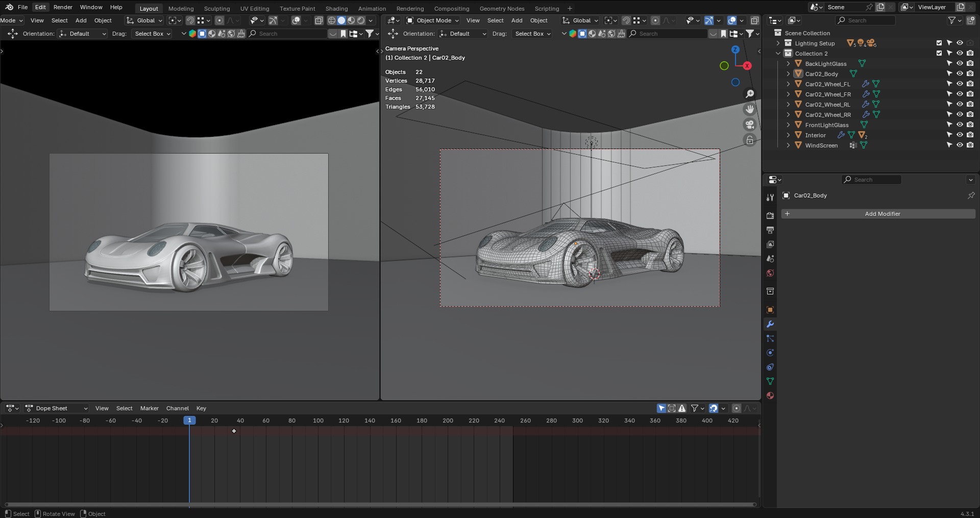Image resolution: width=980 pixels, height=518 pixels.
Task: Click the pan hand gizmo in right viewport
Action: coord(750,109)
